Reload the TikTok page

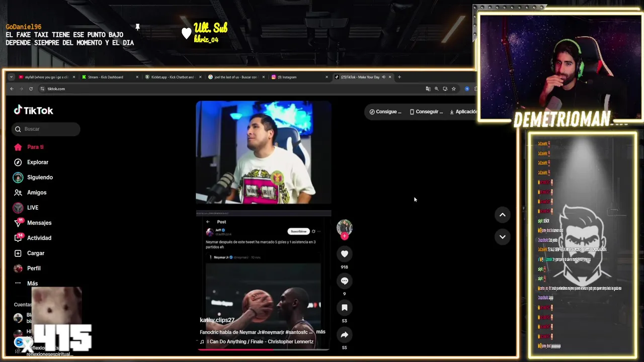tap(31, 88)
